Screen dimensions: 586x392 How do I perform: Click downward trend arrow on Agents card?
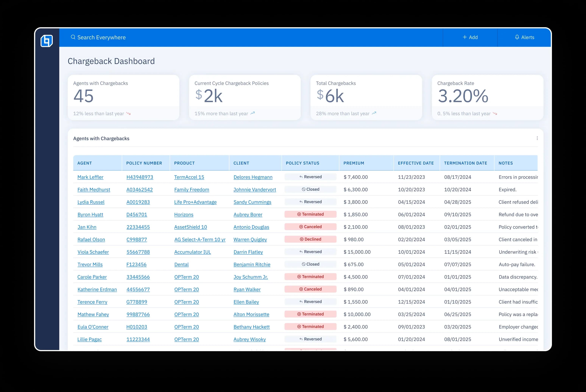(x=128, y=113)
